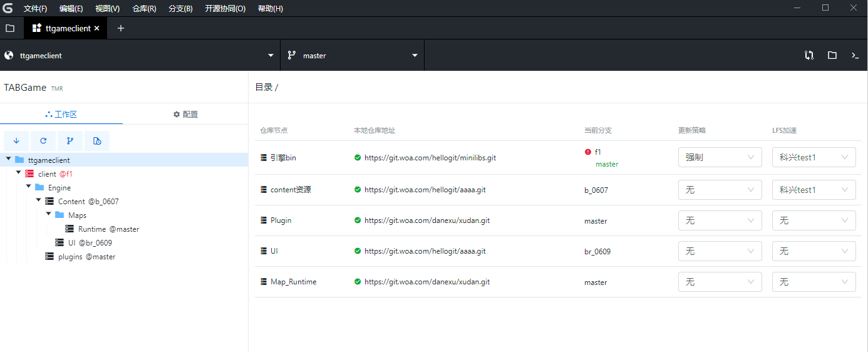
Task: Click the folder icon left of ttgameclient tab
Action: tap(10, 28)
